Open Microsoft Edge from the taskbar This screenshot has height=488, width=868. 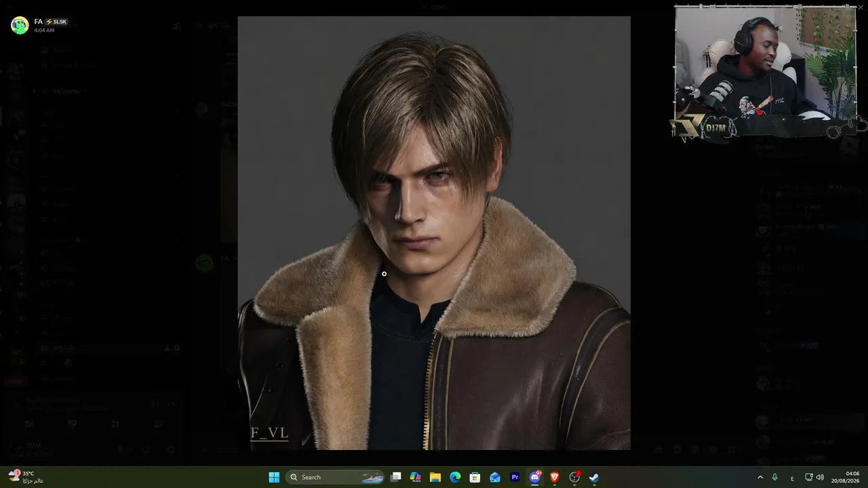coord(455,477)
